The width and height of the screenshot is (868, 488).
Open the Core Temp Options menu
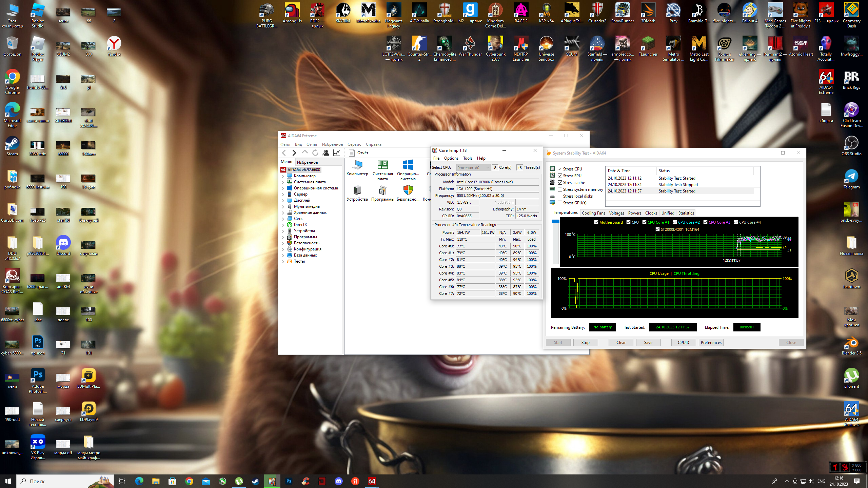451,158
